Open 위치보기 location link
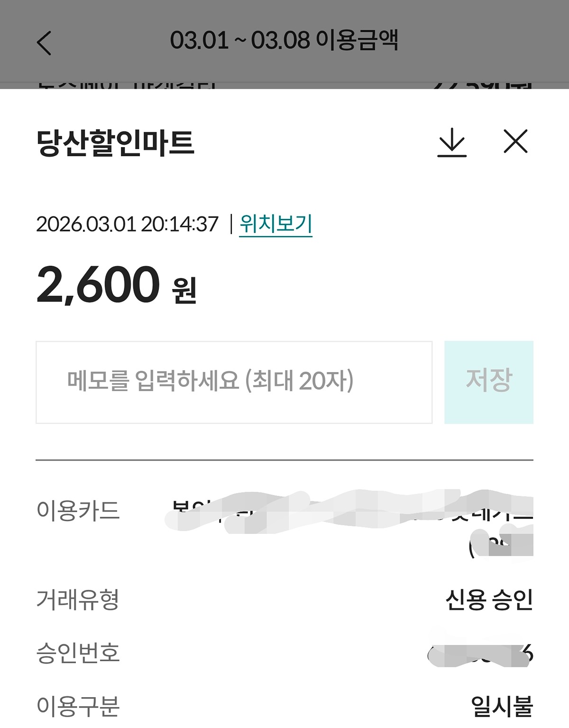The height and width of the screenshot is (728, 569). 275,224
